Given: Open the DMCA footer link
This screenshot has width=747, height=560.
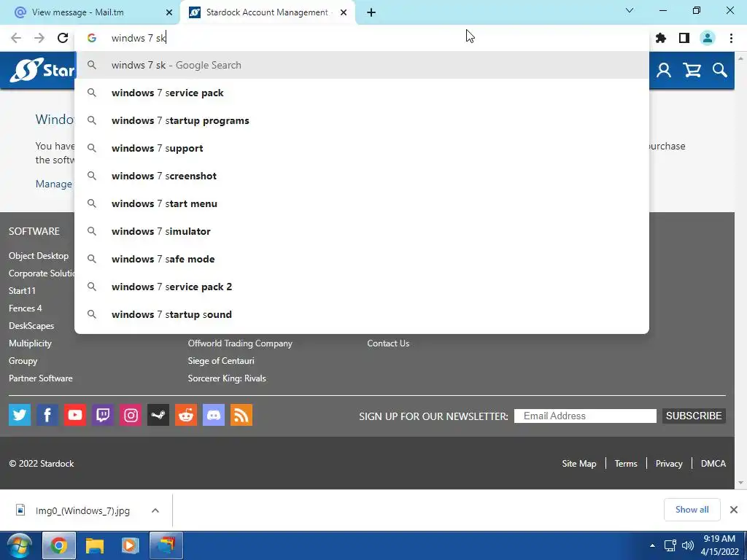Looking at the screenshot, I should pos(713,463).
